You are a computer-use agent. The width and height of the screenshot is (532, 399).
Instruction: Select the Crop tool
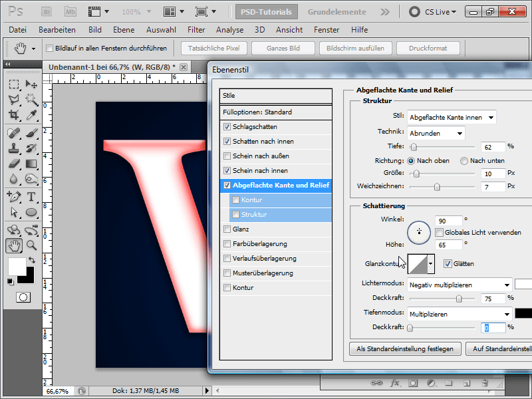pyautogui.click(x=14, y=115)
